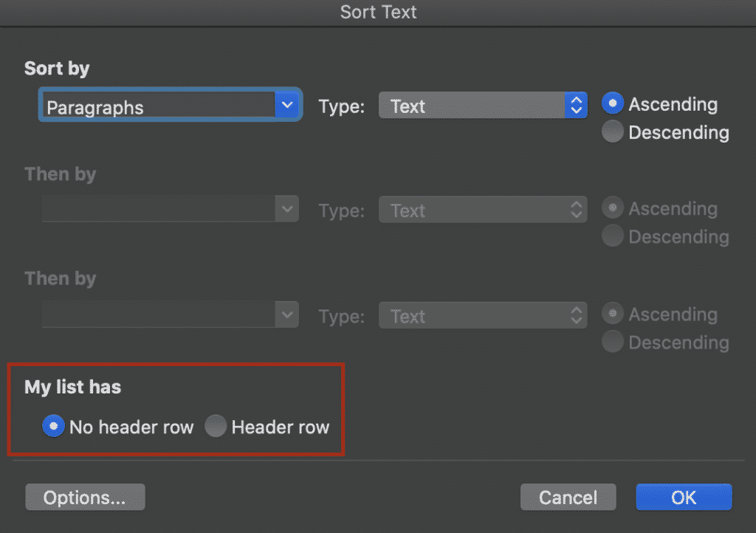Cancel the Sort Text dialog
The image size is (756, 533).
point(568,497)
